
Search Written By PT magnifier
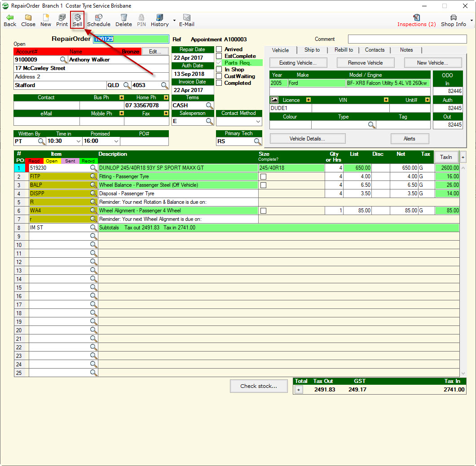[x=42, y=141]
